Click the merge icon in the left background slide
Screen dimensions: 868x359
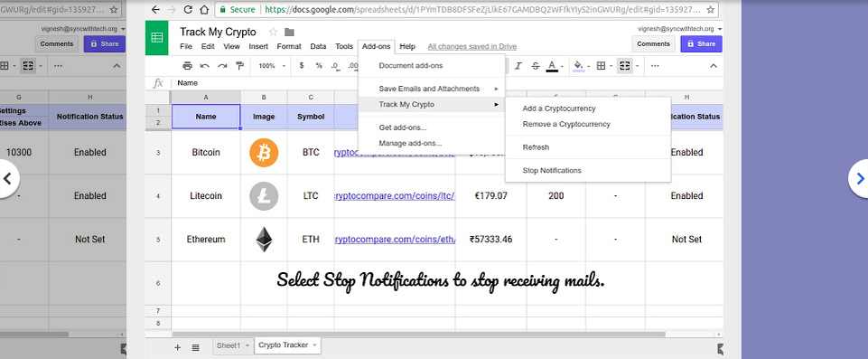(28, 66)
